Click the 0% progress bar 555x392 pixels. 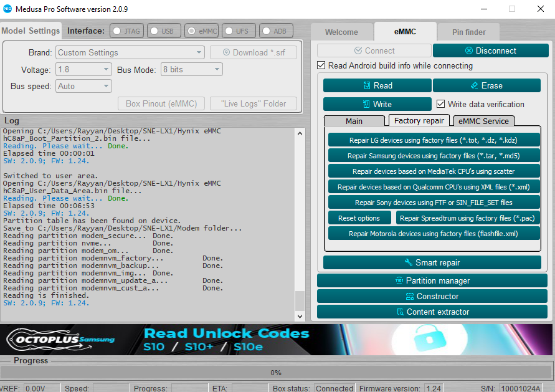tap(276, 373)
